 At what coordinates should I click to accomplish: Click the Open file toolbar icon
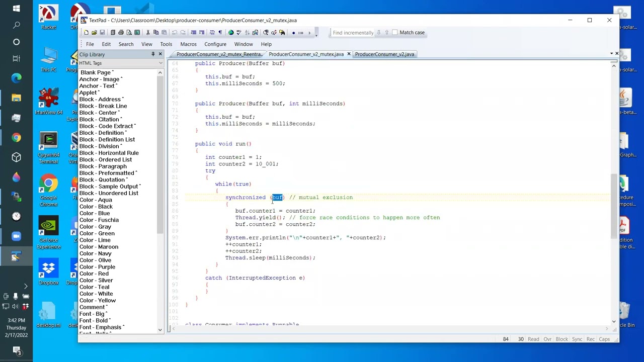(x=94, y=33)
